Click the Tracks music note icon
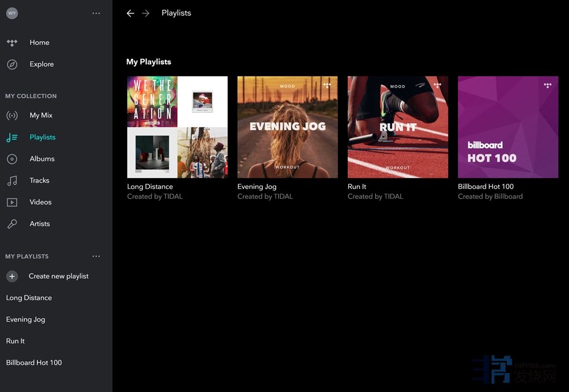The height and width of the screenshot is (392, 569). [x=12, y=180]
